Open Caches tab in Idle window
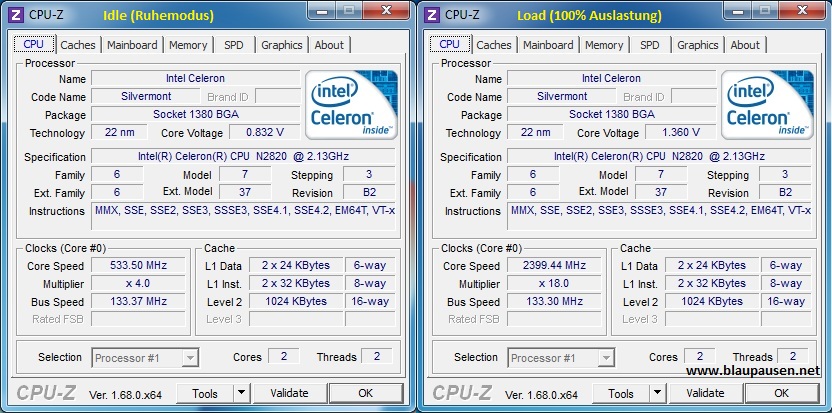Viewport: 832px width, 413px height. click(x=78, y=45)
